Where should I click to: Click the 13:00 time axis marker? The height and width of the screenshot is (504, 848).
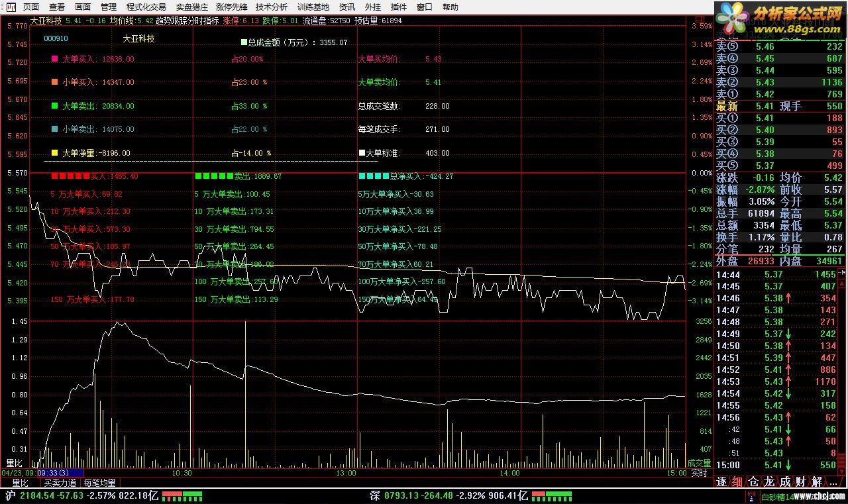point(346,473)
